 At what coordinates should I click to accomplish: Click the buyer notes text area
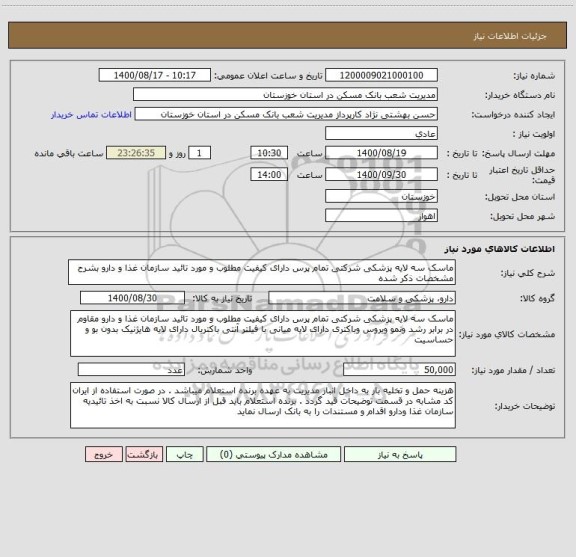[263, 405]
